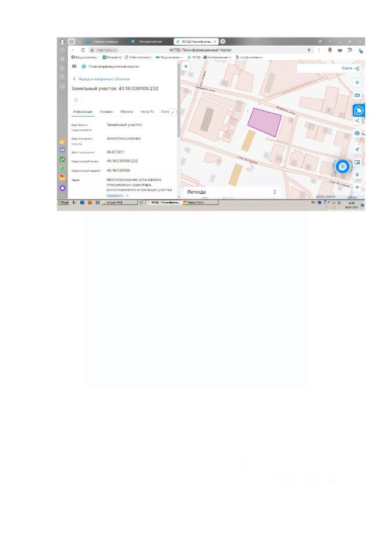The image size is (392, 555).
Task: Click the share icon on the map toolbar
Action: (357, 121)
